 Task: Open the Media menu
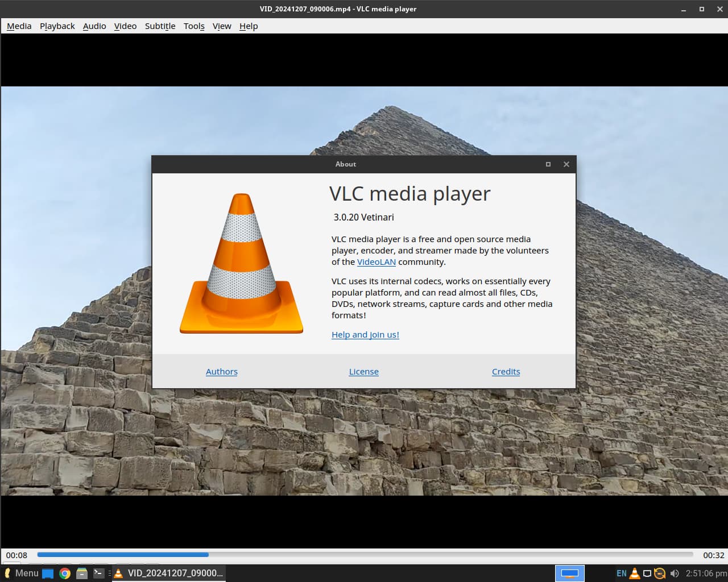(x=19, y=26)
